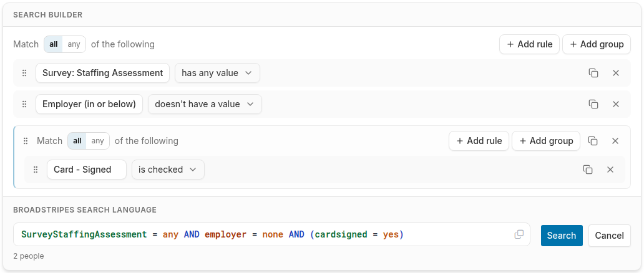Cancel the search builder

pos(610,236)
